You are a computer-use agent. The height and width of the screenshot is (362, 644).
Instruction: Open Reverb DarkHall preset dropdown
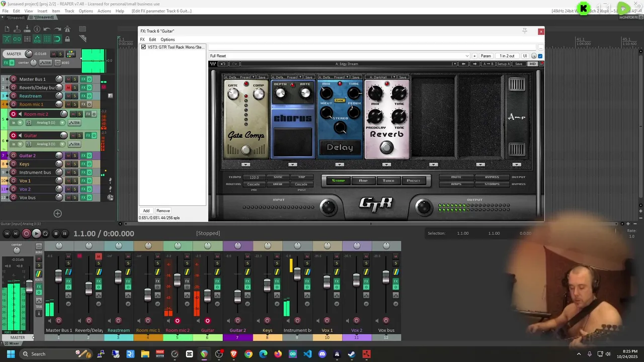(x=394, y=77)
